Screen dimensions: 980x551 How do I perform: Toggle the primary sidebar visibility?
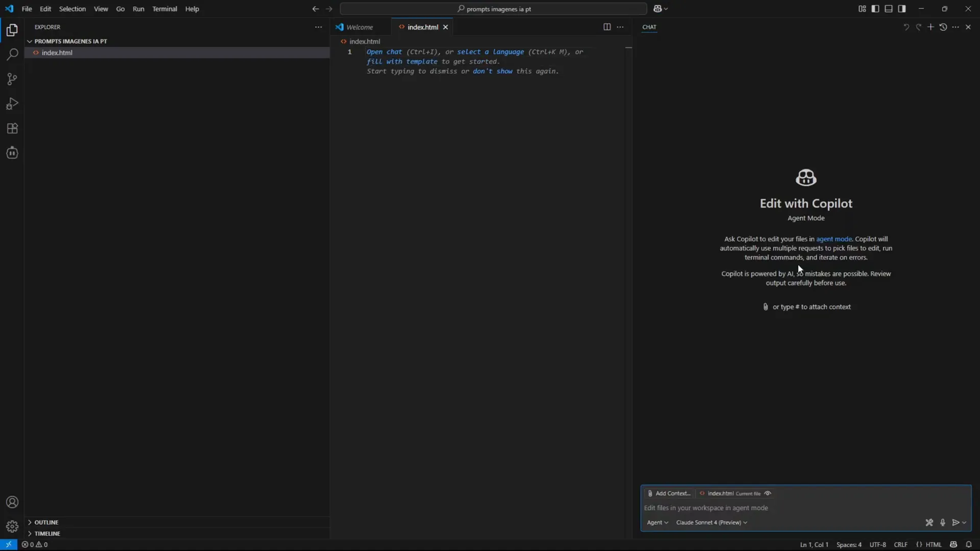pos(876,9)
